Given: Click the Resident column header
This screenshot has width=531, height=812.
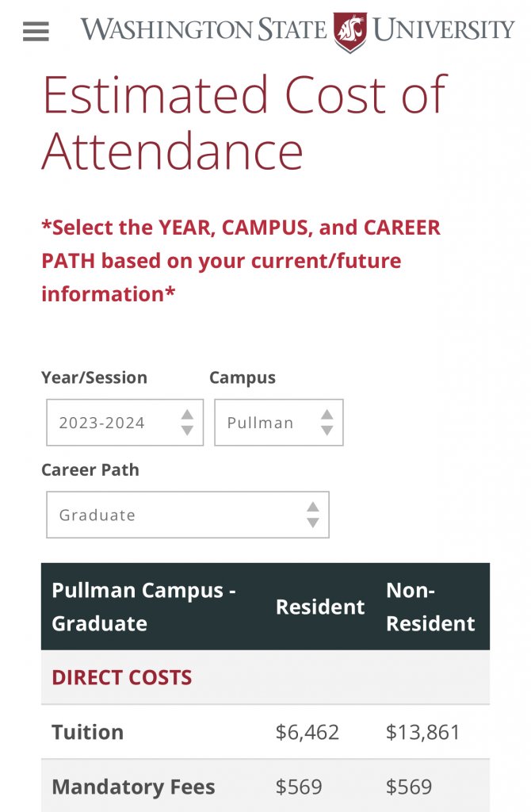Looking at the screenshot, I should coord(320,607).
